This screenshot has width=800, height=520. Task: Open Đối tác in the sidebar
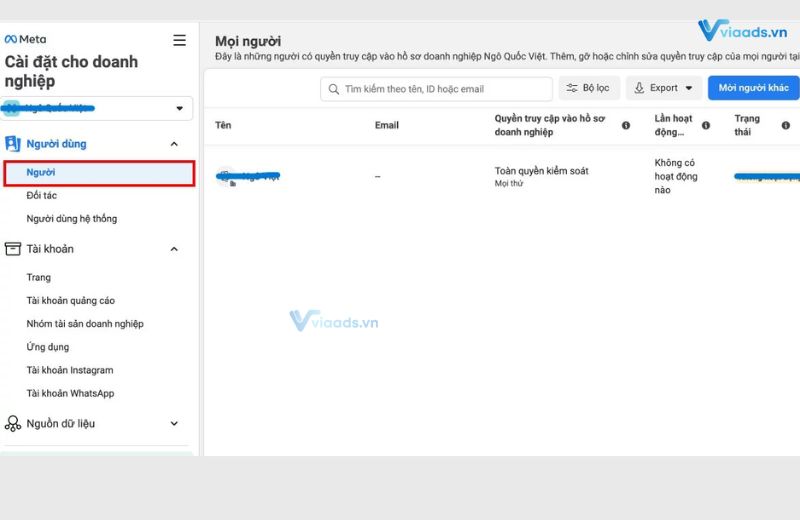[42, 195]
